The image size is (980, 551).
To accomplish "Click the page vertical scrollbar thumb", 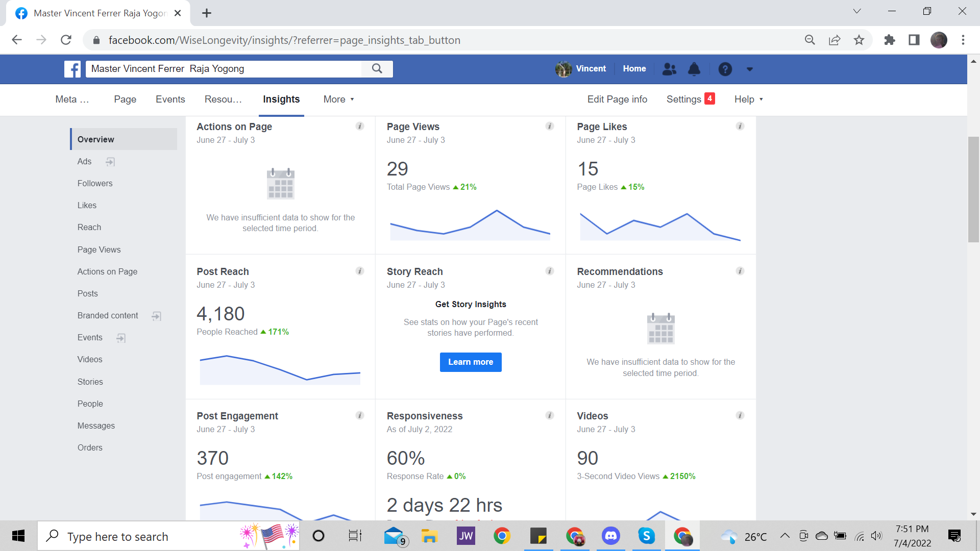I will point(973,189).
